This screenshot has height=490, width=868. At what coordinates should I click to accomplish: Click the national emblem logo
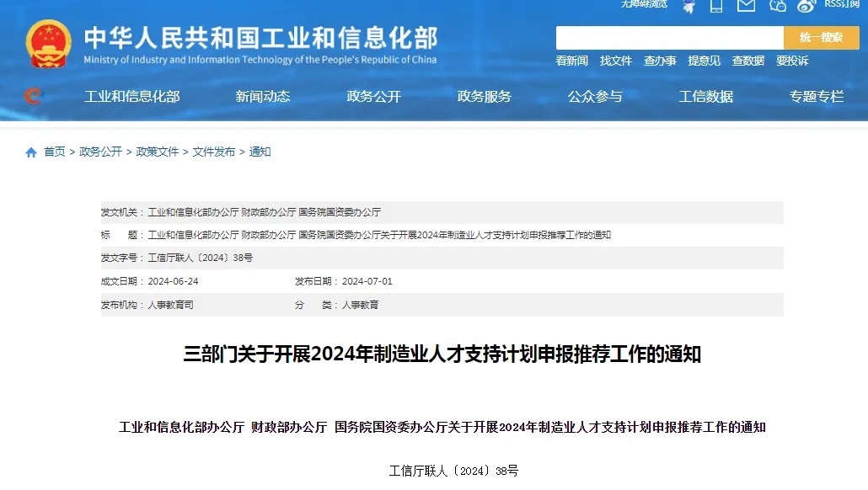pos(49,44)
